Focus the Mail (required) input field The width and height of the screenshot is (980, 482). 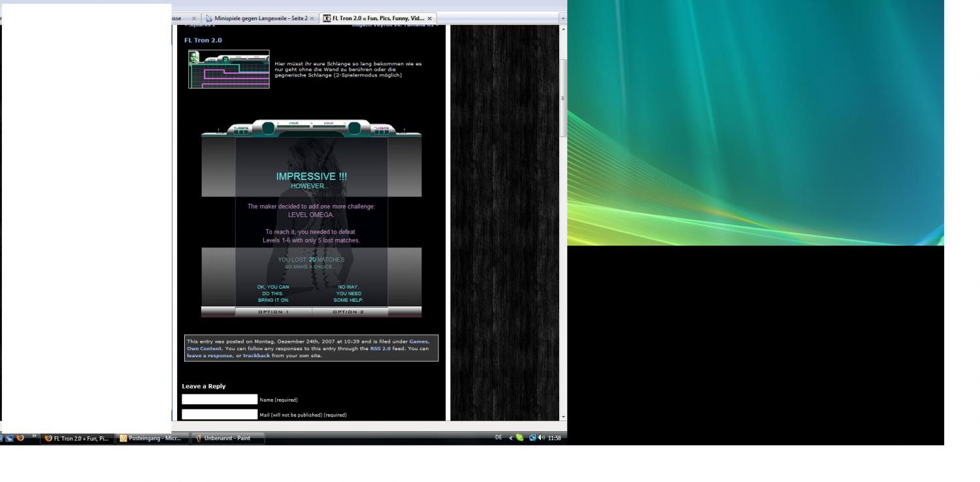(x=220, y=414)
